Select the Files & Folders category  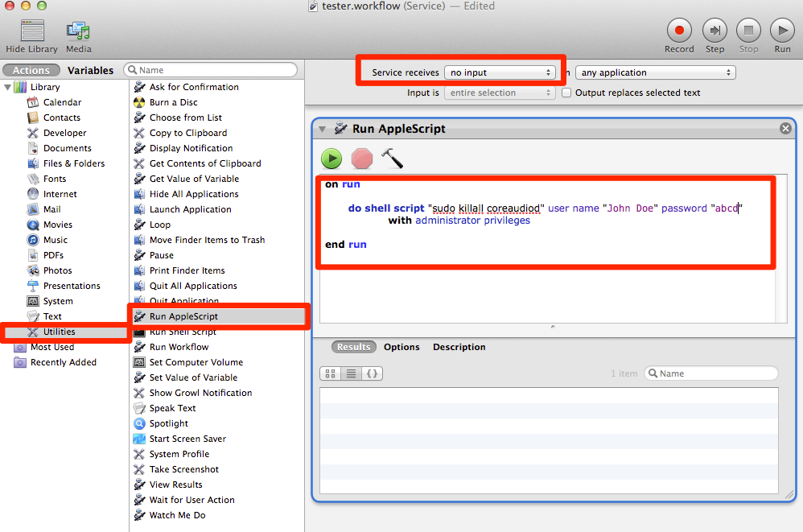tap(74, 163)
